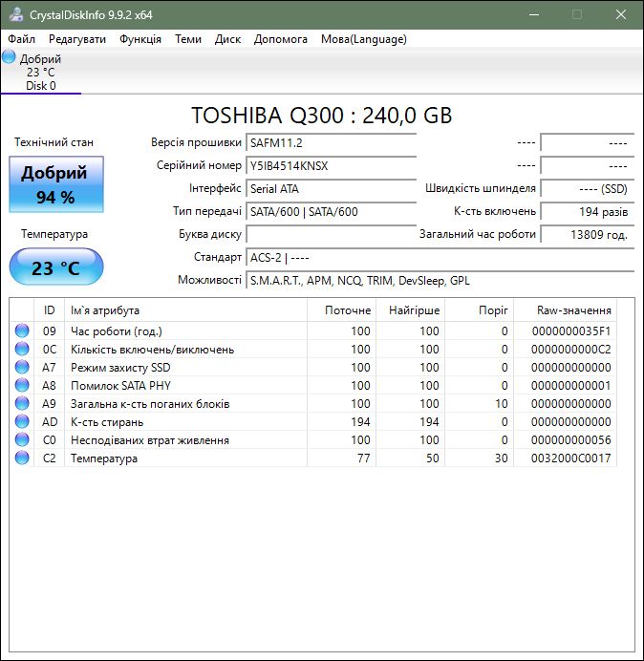Screen dimensions: 644x661
Task: Open the Диск menu
Action: [x=227, y=39]
